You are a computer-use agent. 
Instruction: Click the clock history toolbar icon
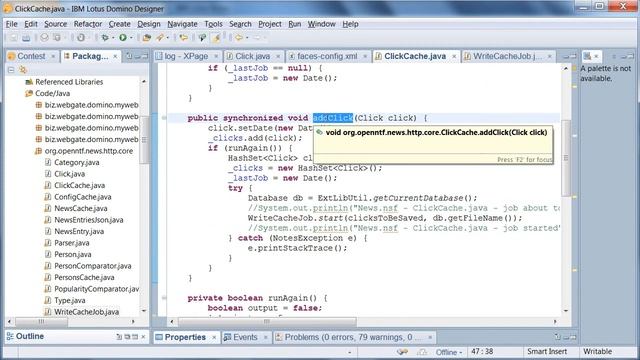pyautogui.click(x=81, y=38)
